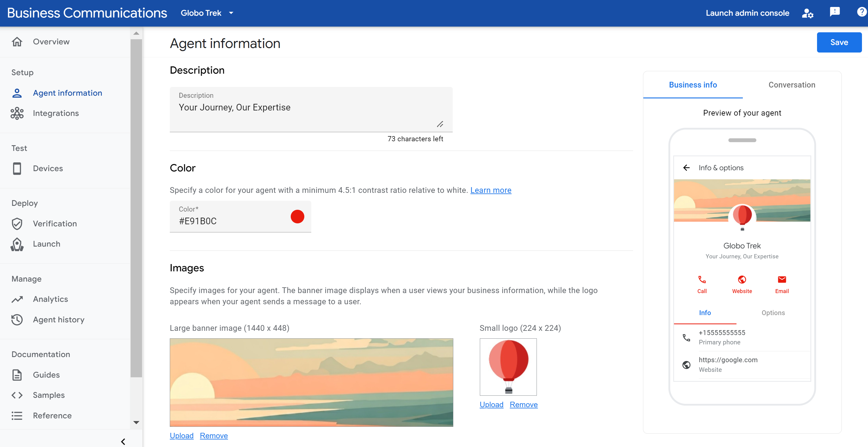Select the Launch deploy icon

pyautogui.click(x=17, y=244)
